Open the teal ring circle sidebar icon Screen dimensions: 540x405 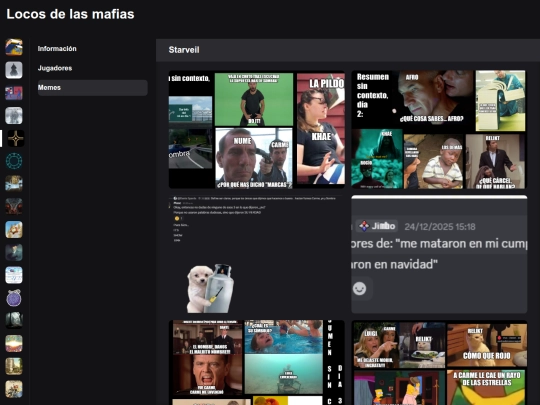[x=14, y=161]
